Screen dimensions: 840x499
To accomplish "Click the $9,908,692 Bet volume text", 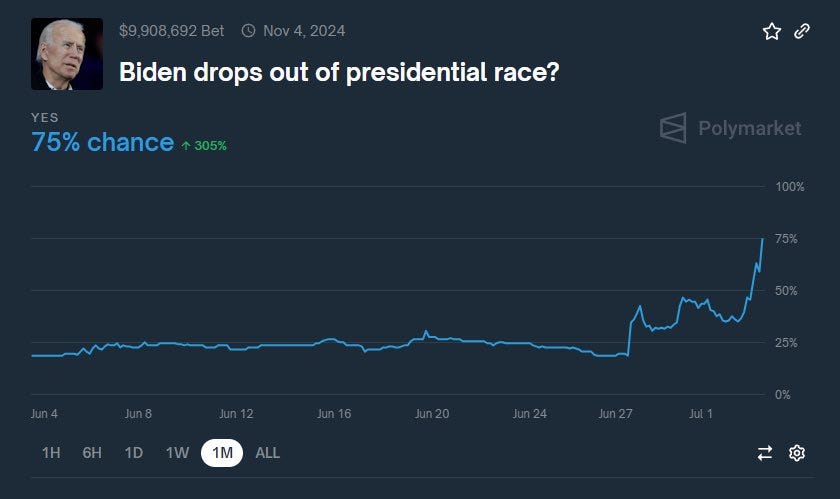I will tap(171, 31).
